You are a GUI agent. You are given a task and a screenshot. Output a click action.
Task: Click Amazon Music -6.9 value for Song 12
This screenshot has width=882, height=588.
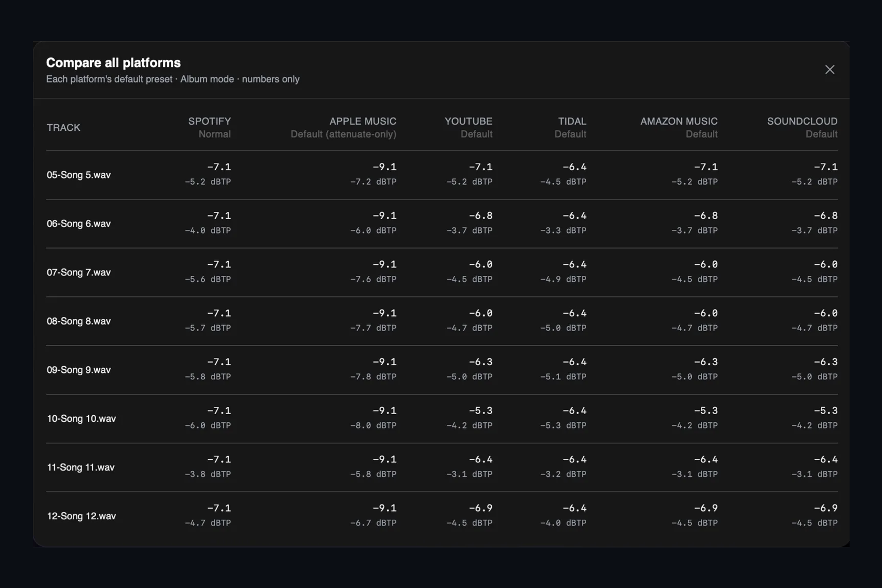[706, 508]
